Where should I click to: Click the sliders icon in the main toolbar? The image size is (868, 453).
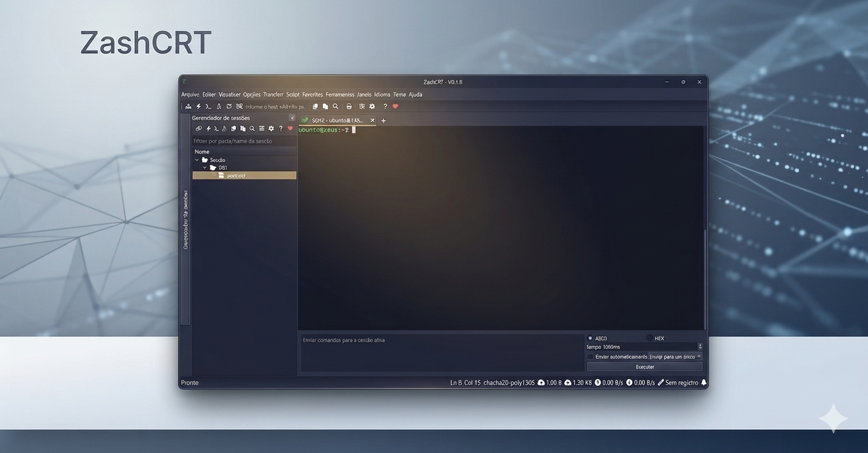pyautogui.click(x=362, y=106)
